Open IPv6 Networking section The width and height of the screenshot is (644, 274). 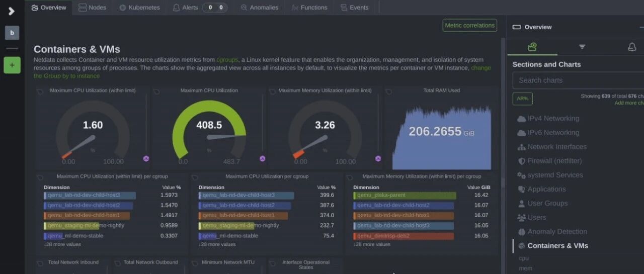(x=548, y=133)
